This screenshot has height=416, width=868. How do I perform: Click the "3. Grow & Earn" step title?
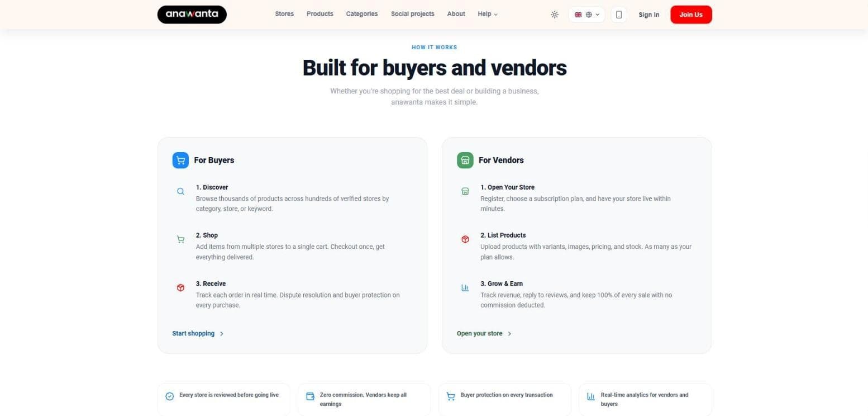pos(502,283)
